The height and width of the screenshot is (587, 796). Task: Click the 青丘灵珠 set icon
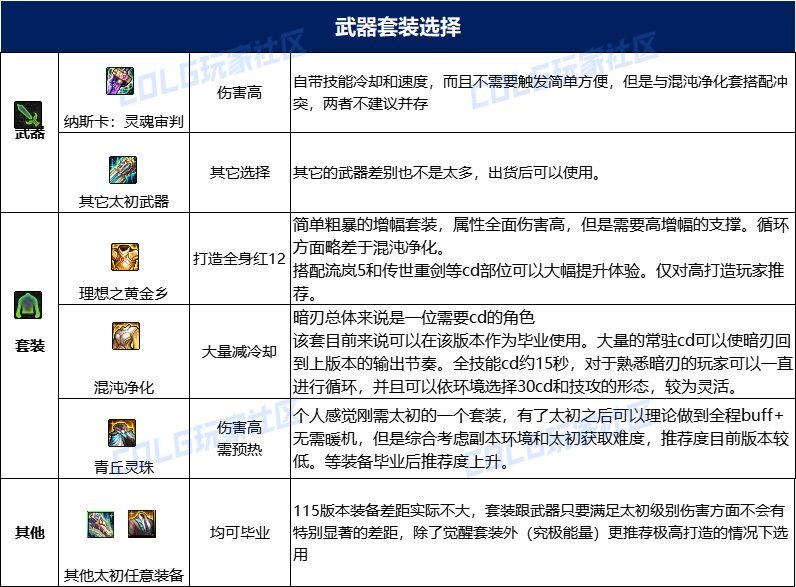click(123, 432)
